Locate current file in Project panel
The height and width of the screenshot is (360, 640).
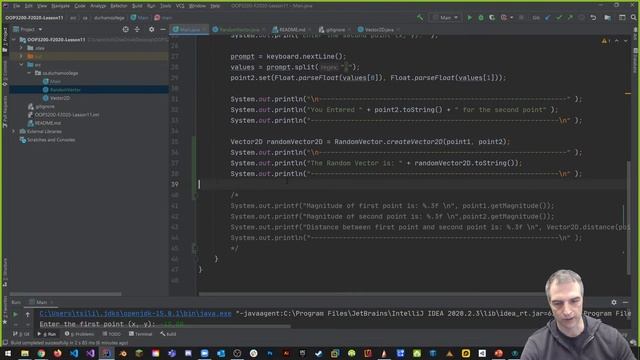tap(126, 29)
